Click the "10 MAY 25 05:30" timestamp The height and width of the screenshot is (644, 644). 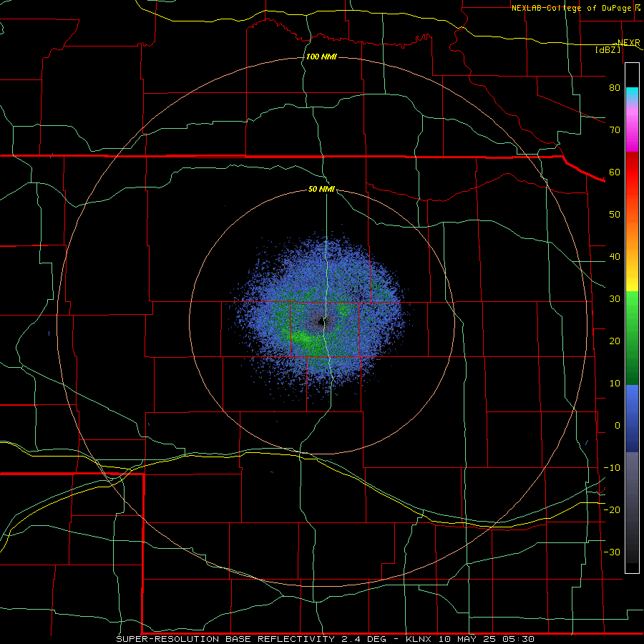pos(487,639)
